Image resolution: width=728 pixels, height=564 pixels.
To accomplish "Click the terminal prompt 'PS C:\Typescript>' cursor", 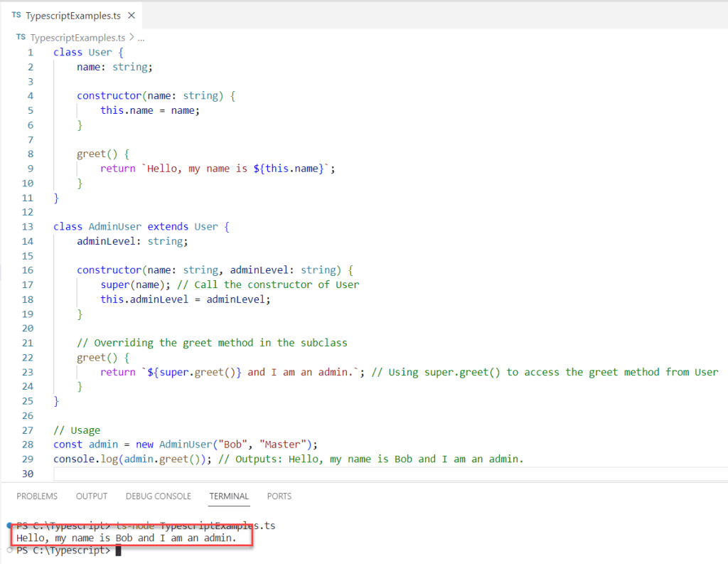I will click(119, 550).
